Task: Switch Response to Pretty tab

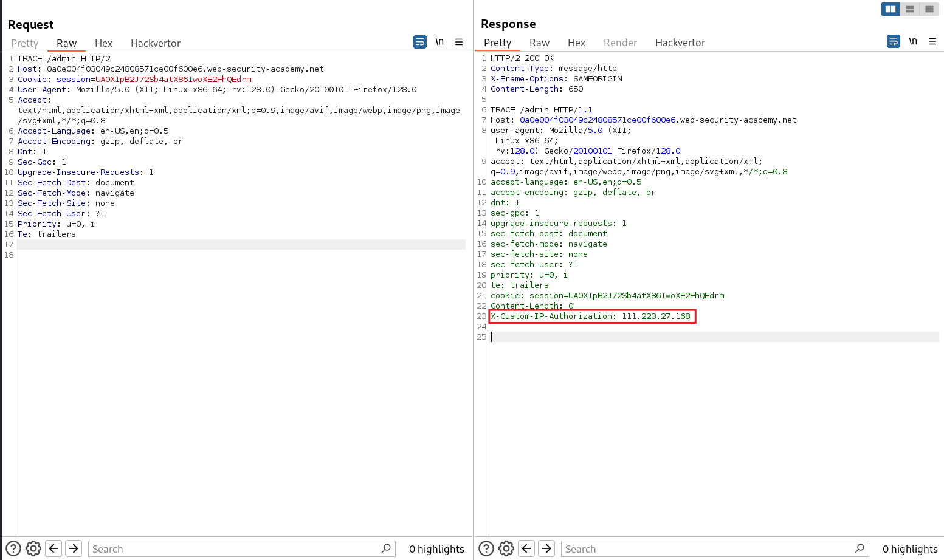Action: [x=497, y=43]
